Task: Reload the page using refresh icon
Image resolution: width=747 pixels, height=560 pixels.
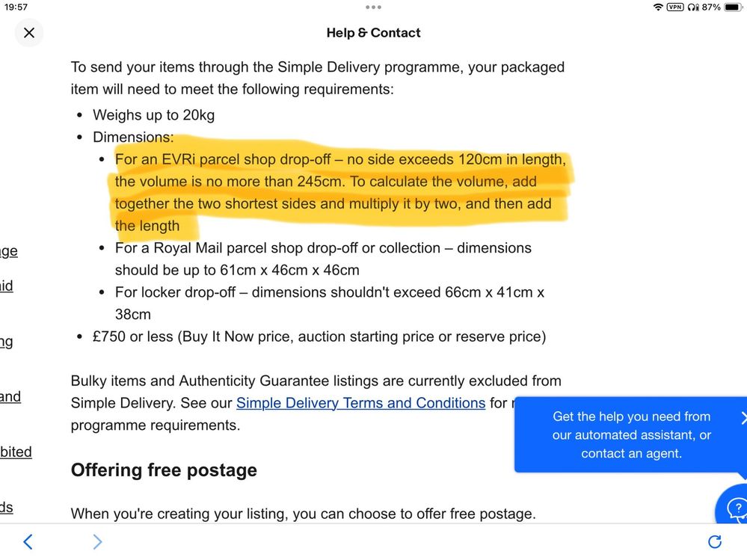Action: coord(715,541)
